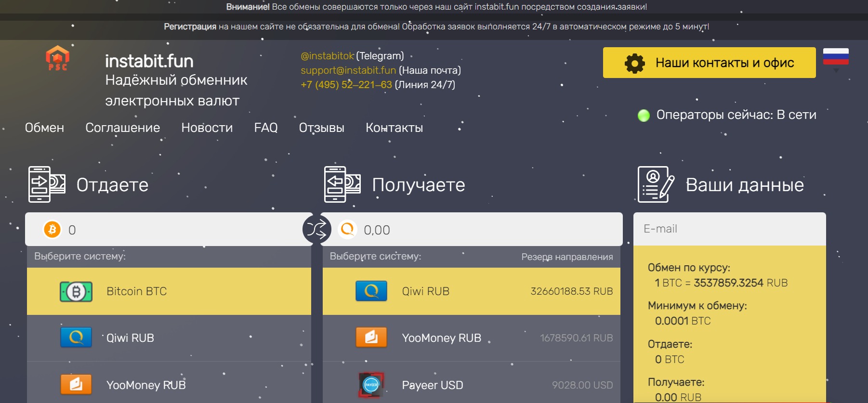This screenshot has width=868, height=403.
Task: Click the +7 (495) phone number link
Action: click(x=346, y=85)
